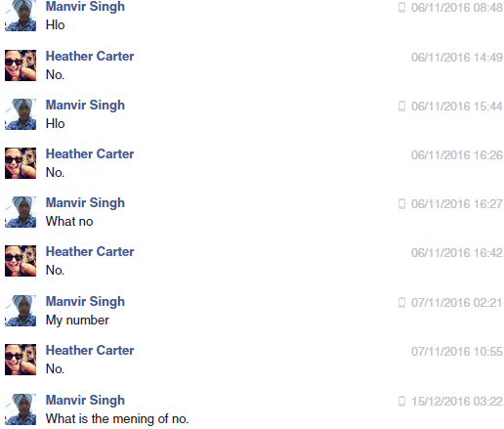504x429 pixels.
Task: Click Heather Carter's avatar at 16:26 message
Action: (21, 163)
